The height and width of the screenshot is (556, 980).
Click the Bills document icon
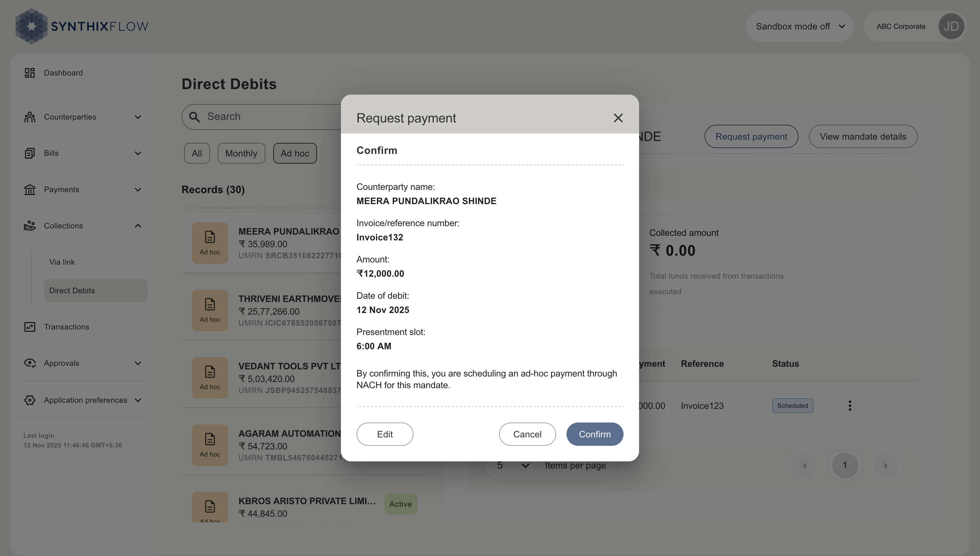tap(30, 153)
